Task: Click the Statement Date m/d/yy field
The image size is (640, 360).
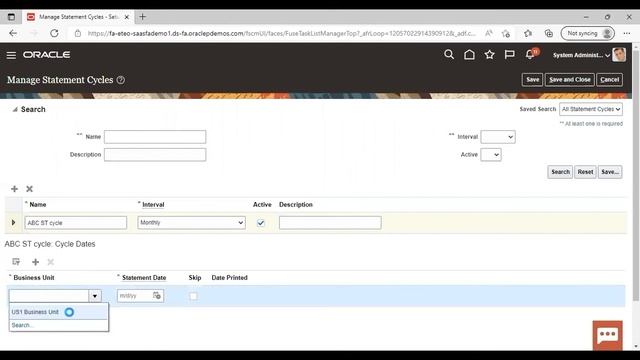Action: [135, 296]
